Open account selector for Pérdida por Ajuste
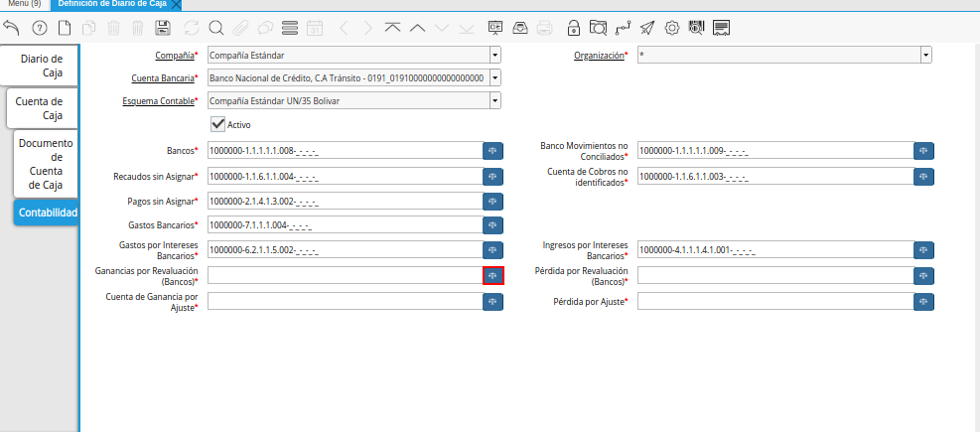980x432 pixels. tap(923, 302)
